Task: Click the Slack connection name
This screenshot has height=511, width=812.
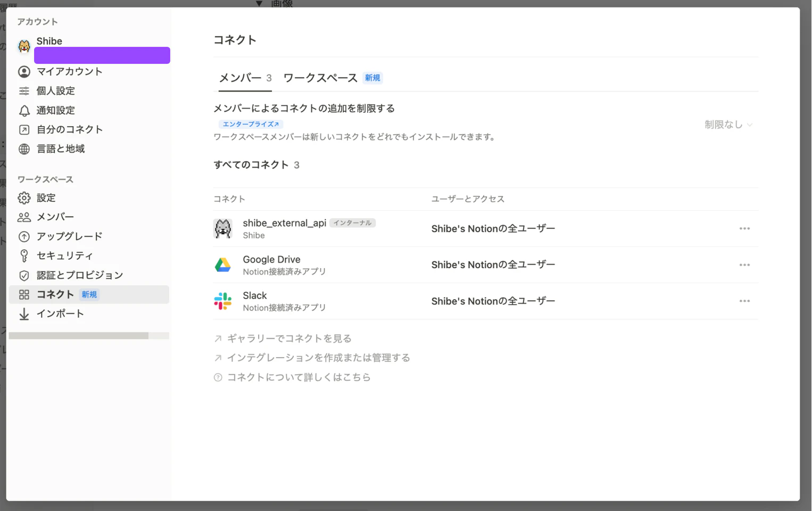Action: tap(255, 295)
